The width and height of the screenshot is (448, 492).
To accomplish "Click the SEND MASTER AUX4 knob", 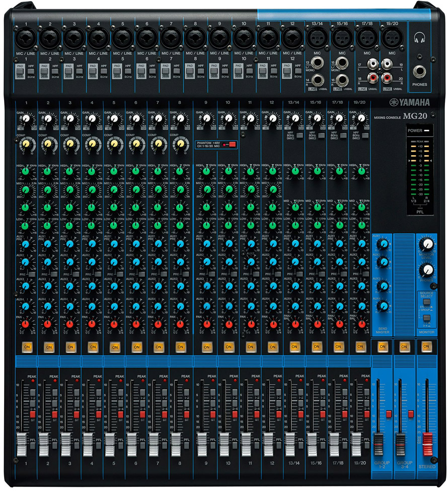I will coord(383,305).
